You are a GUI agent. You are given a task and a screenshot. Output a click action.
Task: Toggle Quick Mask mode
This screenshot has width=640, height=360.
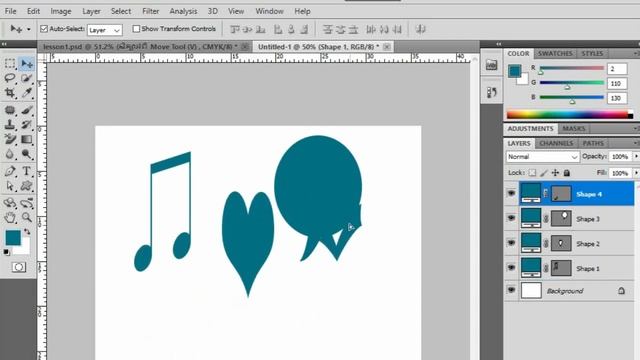19,267
